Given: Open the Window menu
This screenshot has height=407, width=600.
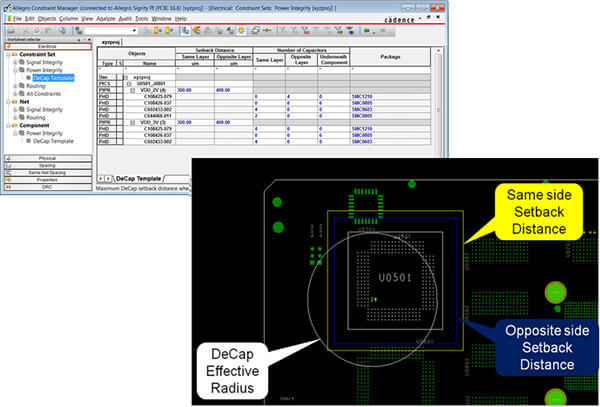Looking at the screenshot, I should tap(161, 18).
